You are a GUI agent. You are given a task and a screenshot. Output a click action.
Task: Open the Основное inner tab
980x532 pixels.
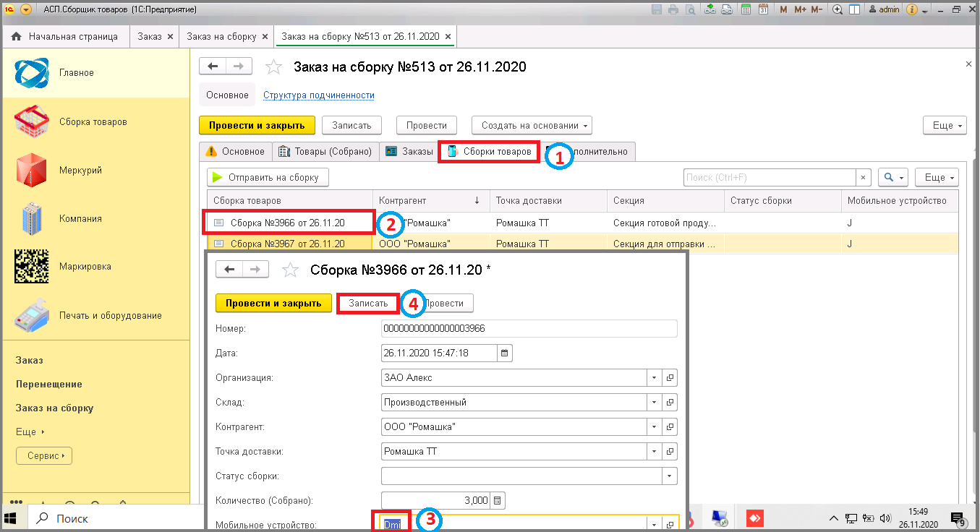click(x=236, y=152)
